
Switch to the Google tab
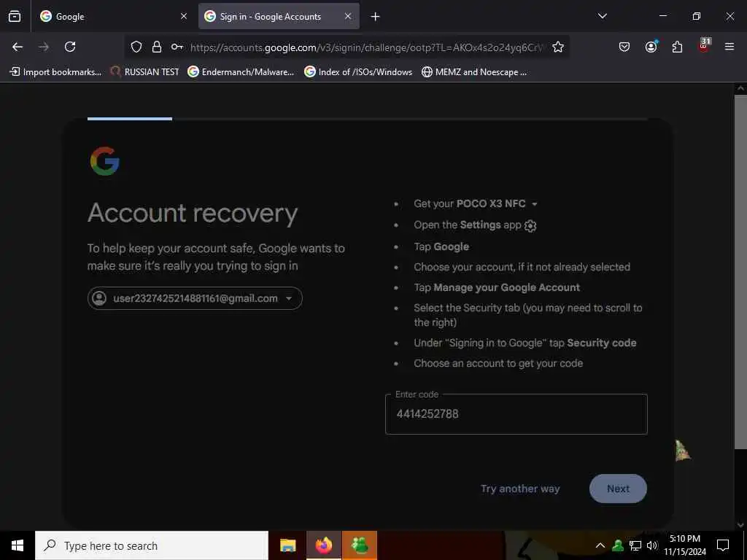click(113, 16)
